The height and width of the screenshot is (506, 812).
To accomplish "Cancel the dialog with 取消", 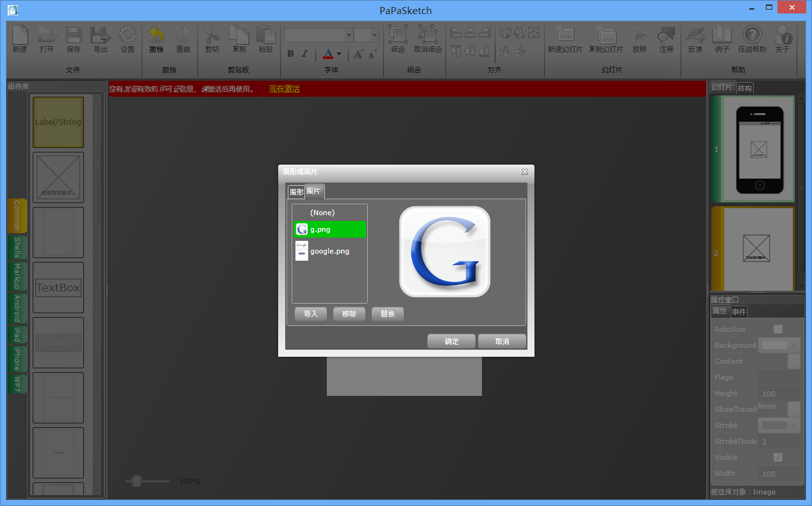I will (x=502, y=341).
